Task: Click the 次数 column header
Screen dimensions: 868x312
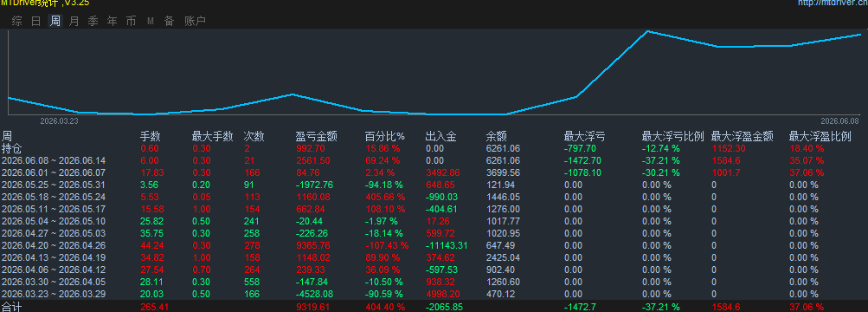Action: (x=254, y=136)
